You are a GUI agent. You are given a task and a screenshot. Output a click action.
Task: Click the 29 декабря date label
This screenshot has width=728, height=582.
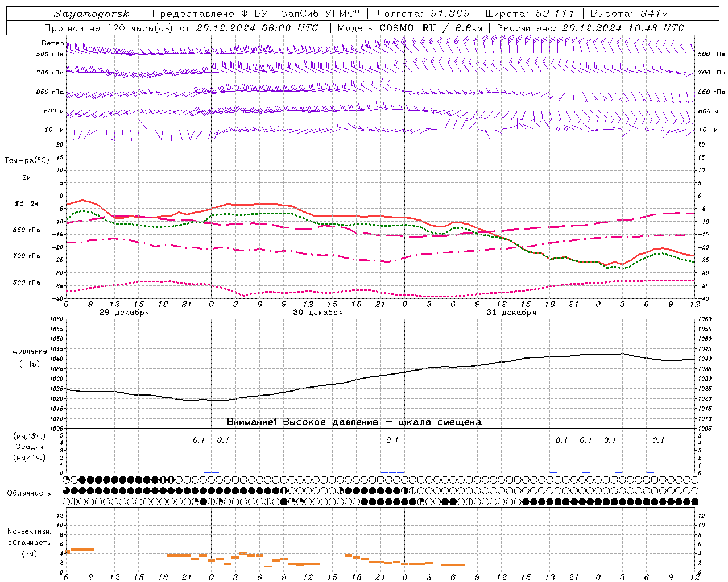pos(125,313)
